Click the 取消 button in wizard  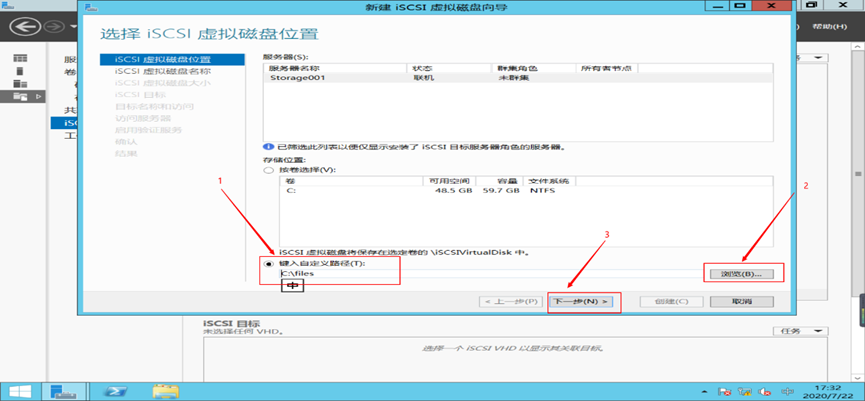742,302
